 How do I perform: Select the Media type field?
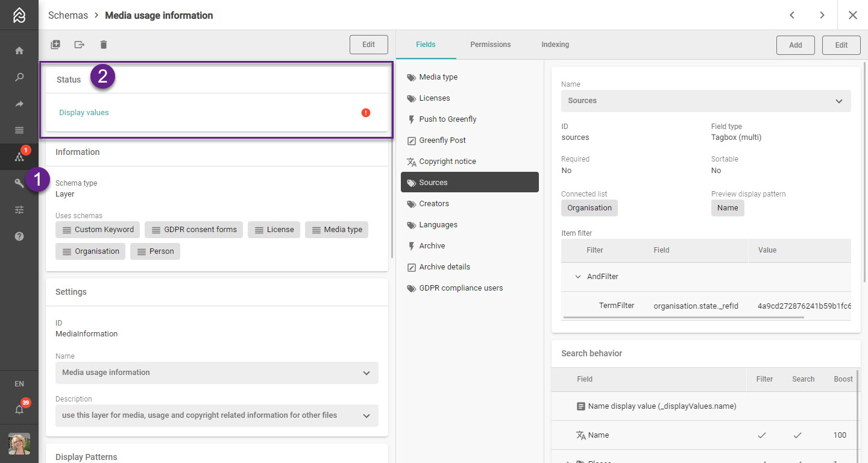tap(470, 77)
